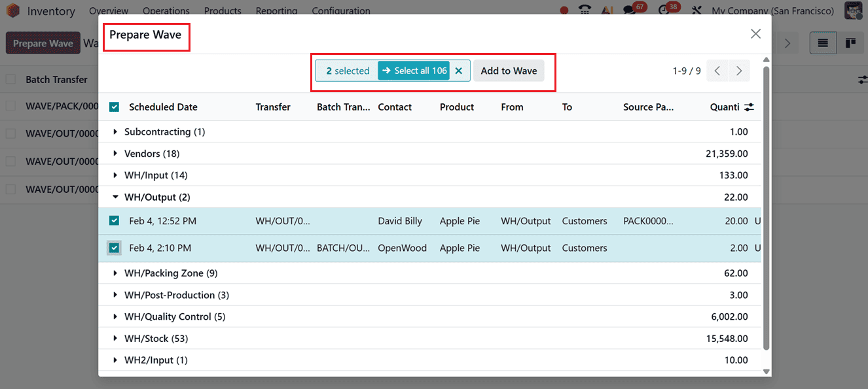
Task: Open your user profile avatar menu
Action: (x=853, y=10)
